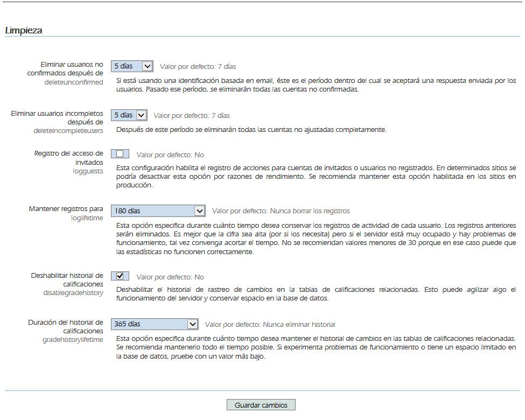Click the 'Deshabilitar historial de calificaciones' label
Screen dimensions: 525x420
coord(67,279)
